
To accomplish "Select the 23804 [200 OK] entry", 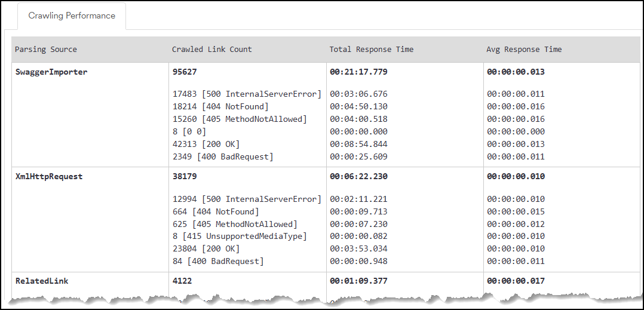I will click(x=206, y=249).
